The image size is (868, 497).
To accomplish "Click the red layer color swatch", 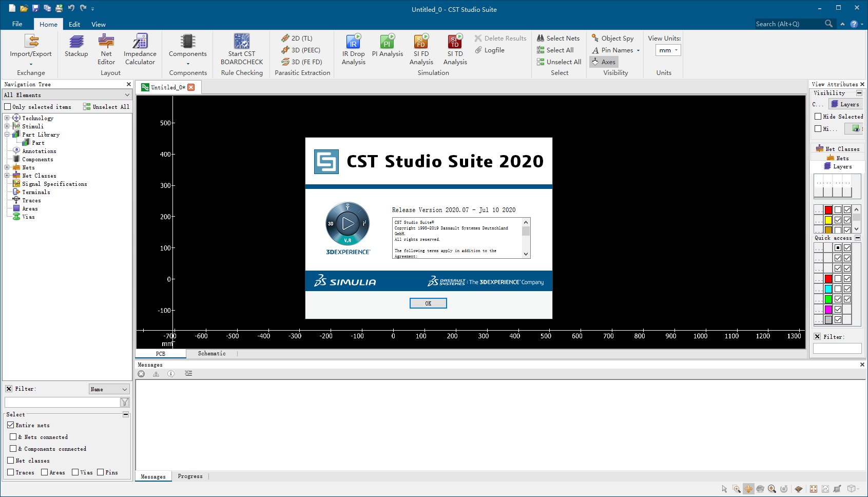I will (x=828, y=210).
